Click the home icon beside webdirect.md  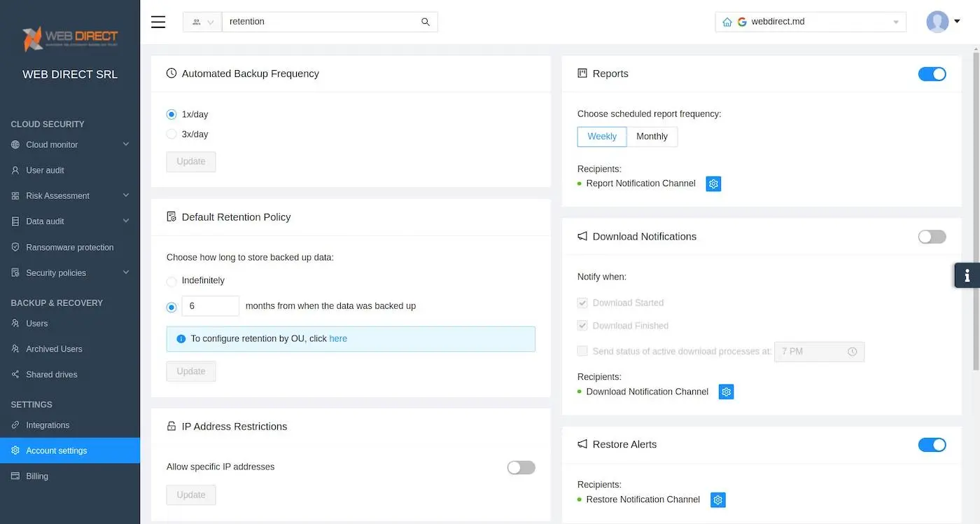coord(727,22)
